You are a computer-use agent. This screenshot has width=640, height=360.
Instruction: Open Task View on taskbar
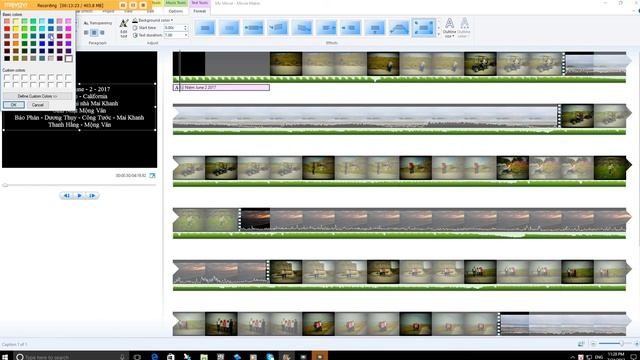pyautogui.click(x=137, y=357)
